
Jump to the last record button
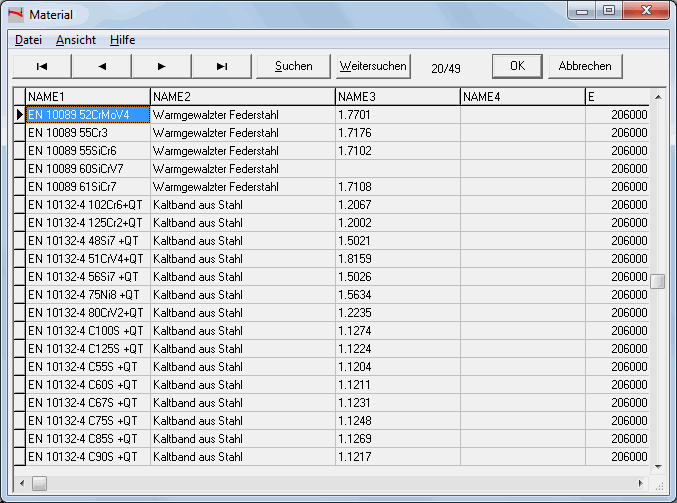point(221,66)
